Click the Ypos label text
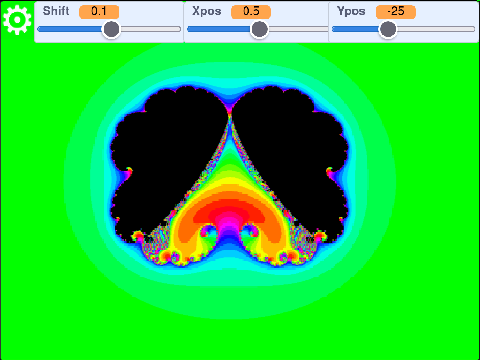 [351, 11]
